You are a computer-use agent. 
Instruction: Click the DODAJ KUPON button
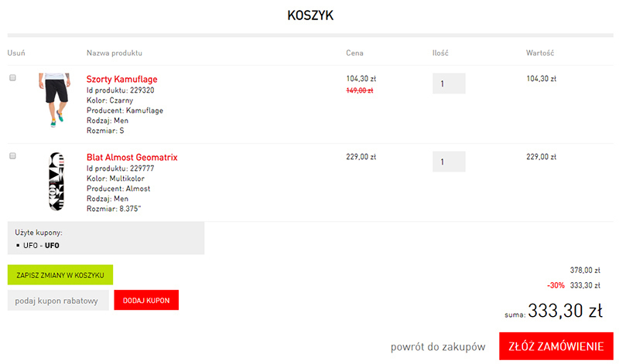tap(146, 300)
